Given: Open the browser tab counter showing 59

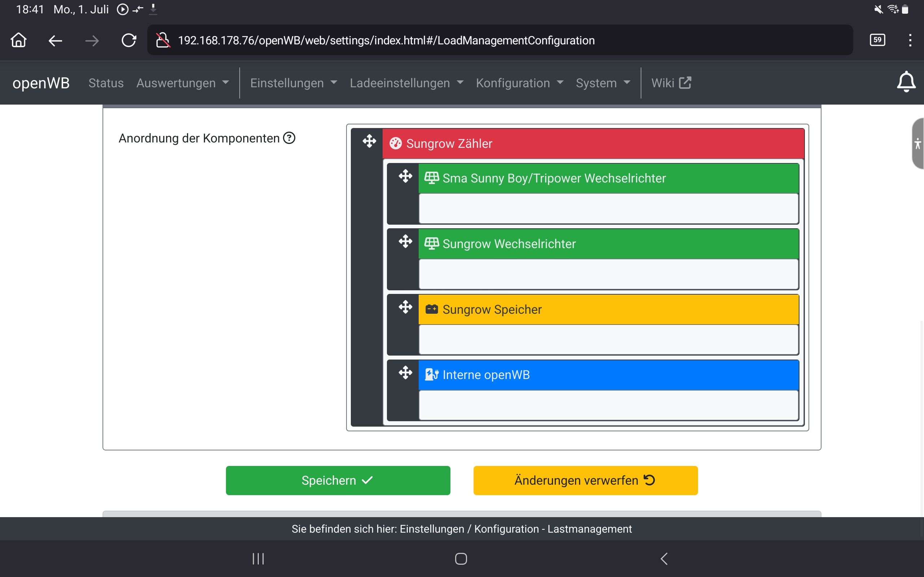Looking at the screenshot, I should (x=877, y=40).
